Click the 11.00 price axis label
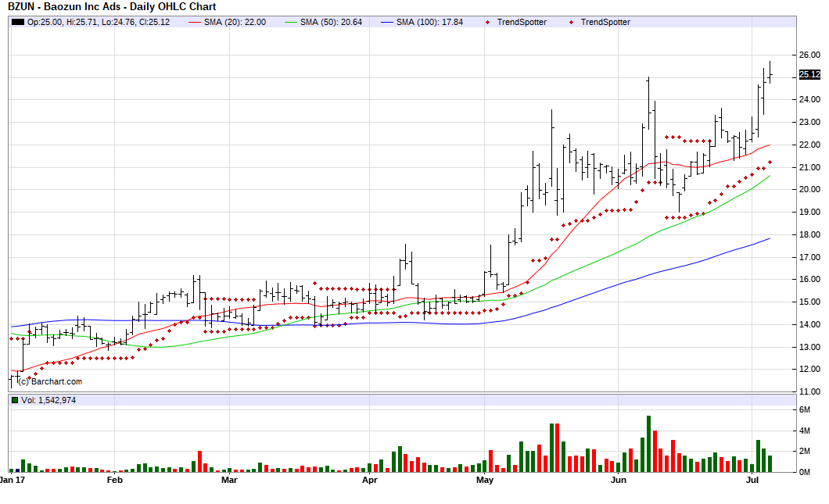829x504 pixels. click(809, 392)
